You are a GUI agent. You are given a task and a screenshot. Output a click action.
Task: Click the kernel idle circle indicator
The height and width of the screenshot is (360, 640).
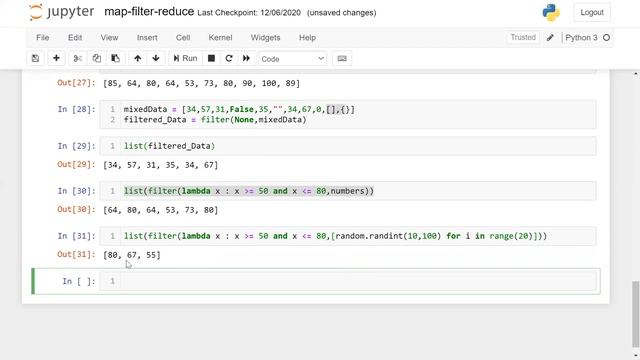pos(607,38)
